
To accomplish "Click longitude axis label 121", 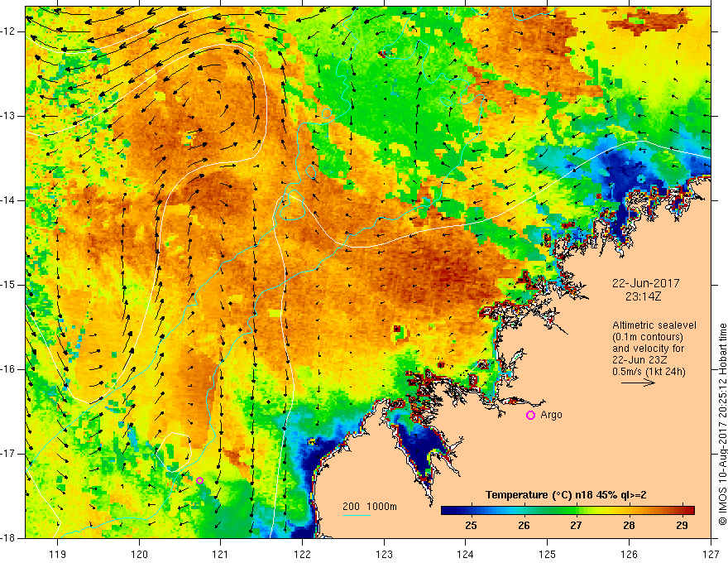I will [x=221, y=554].
